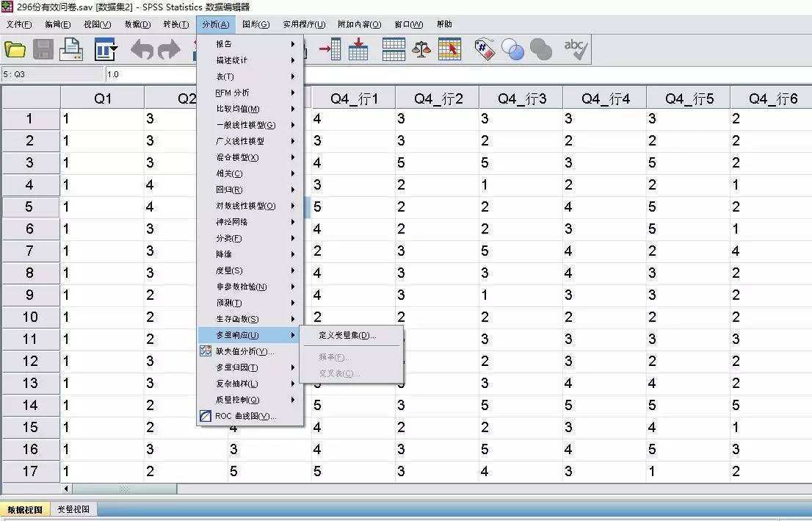This screenshot has height=521, width=812.
Task: Open the 编辑(E) menu
Action: (57, 24)
